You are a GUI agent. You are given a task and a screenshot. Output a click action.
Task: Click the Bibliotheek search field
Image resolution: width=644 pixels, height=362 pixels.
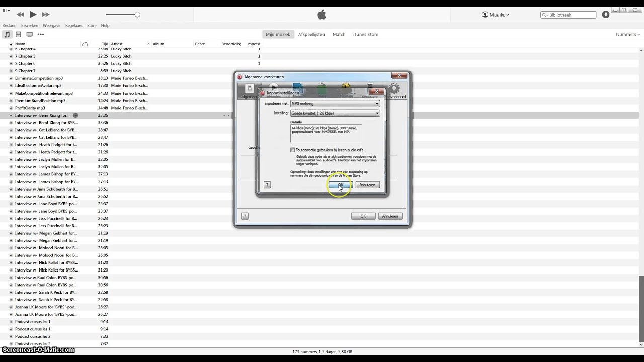tap(569, 15)
